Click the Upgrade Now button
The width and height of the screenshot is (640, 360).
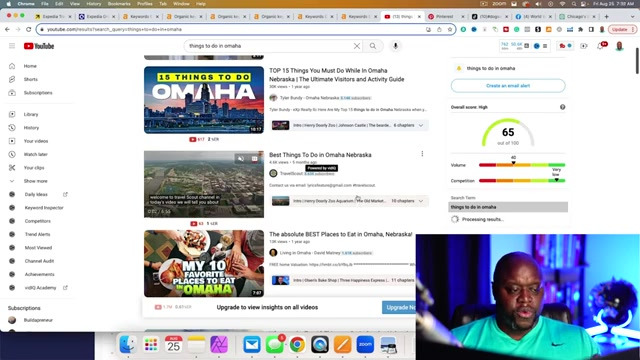tap(399, 307)
